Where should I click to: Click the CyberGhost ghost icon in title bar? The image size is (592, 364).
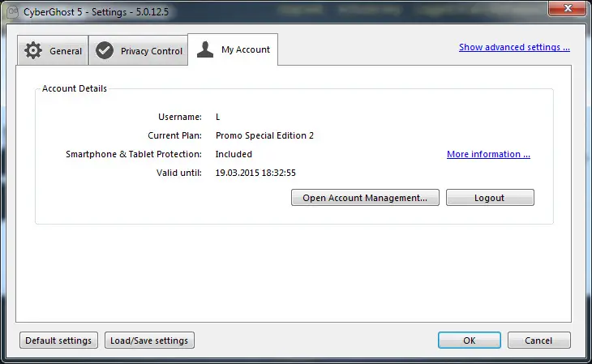pyautogui.click(x=12, y=11)
